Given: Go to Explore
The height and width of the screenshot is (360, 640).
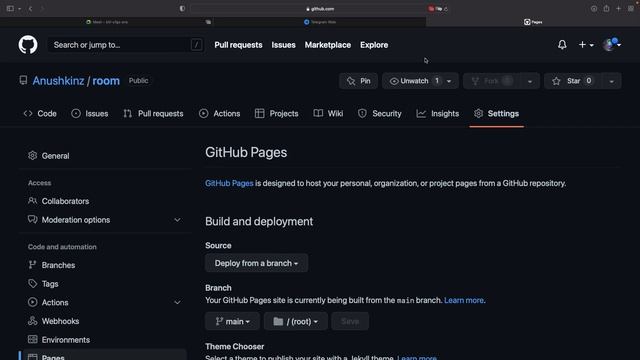Looking at the screenshot, I should tap(374, 45).
